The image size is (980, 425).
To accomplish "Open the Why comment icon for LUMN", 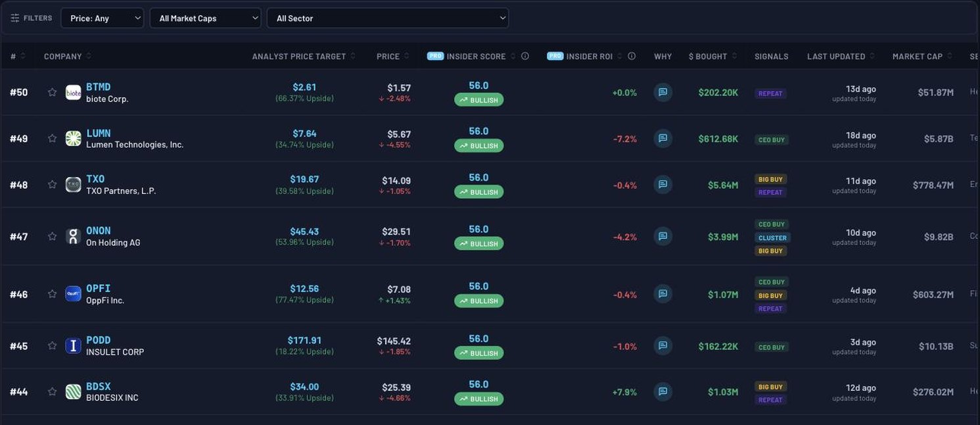I will 663,138.
